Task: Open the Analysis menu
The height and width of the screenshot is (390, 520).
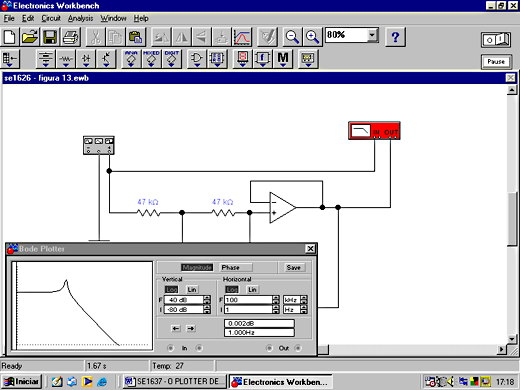Action: coord(80,18)
